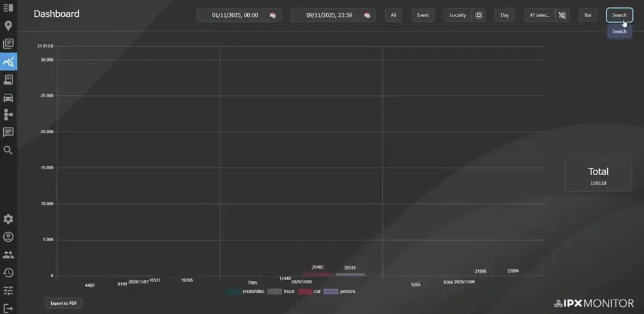
Task: Open the Locality grouping dropdown
Action: pos(458,15)
